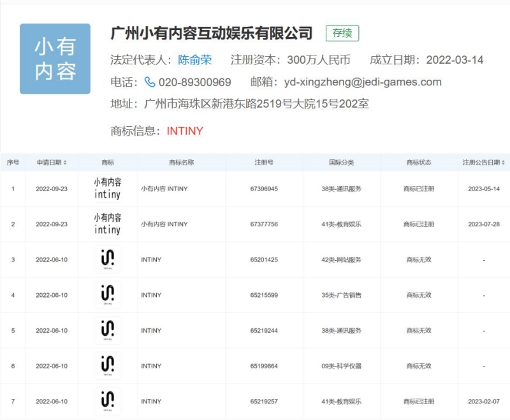Sort by 注册公告日期 column arrows

coord(504,163)
